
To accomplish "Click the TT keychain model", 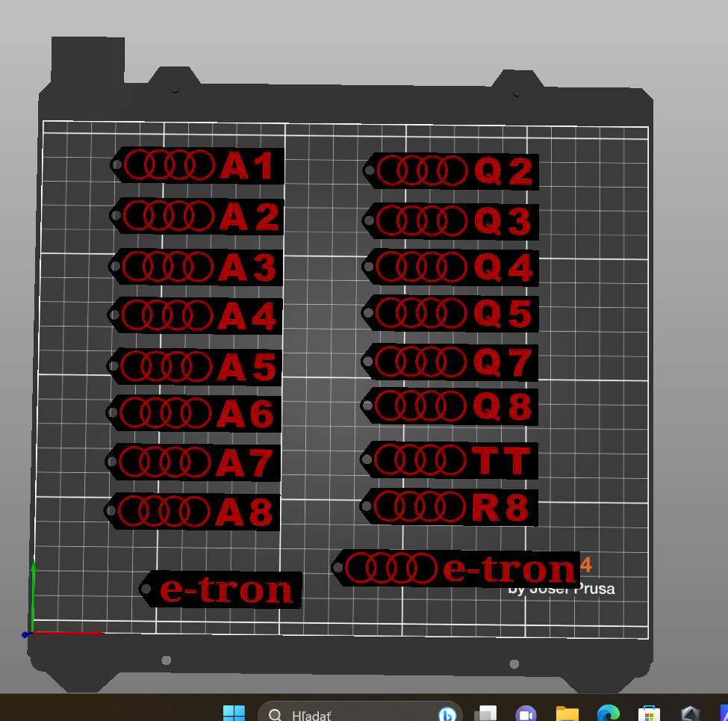I will [450, 459].
